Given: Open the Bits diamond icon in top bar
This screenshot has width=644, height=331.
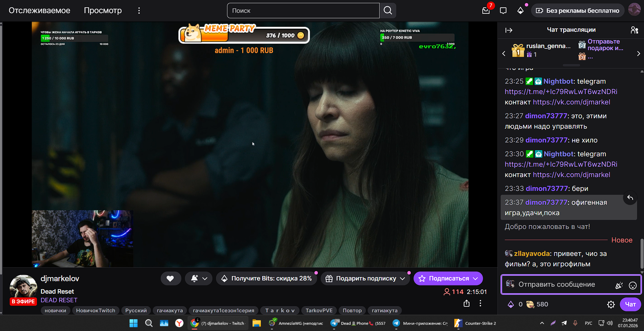Looking at the screenshot, I should (x=520, y=11).
